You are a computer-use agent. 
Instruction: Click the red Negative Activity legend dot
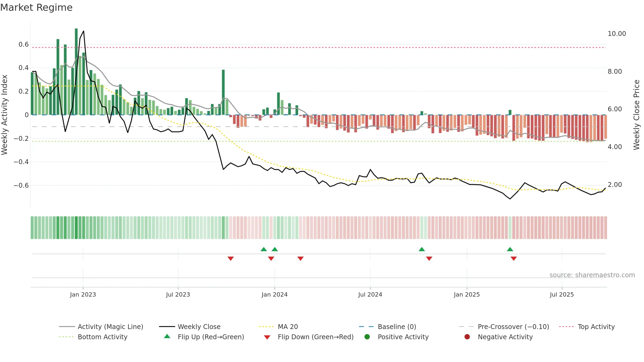tap(467, 337)
